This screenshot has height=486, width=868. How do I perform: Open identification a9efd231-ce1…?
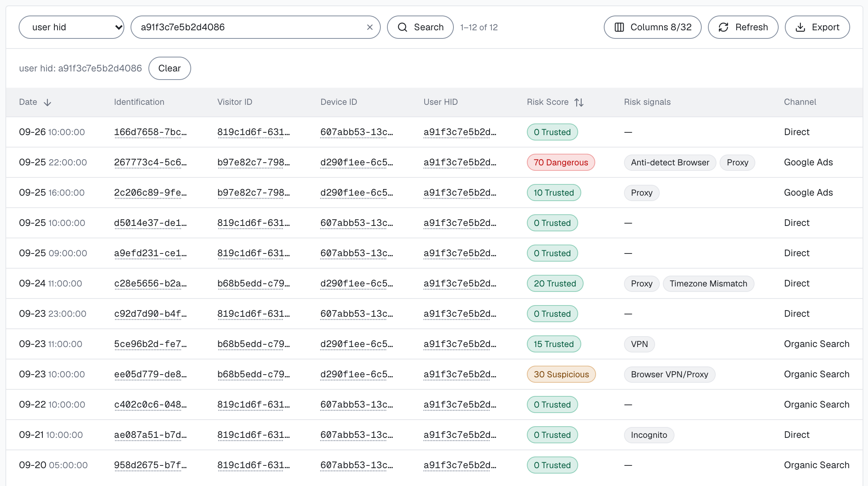(x=150, y=253)
